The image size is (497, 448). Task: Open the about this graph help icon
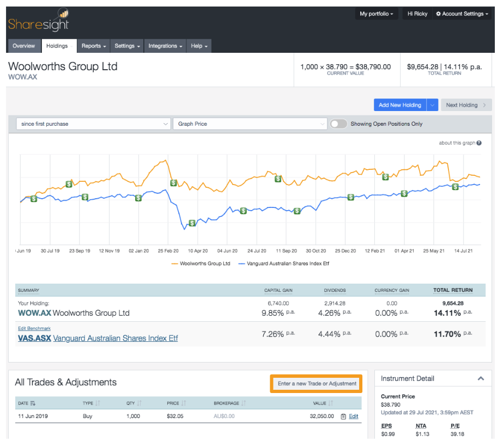tap(479, 143)
